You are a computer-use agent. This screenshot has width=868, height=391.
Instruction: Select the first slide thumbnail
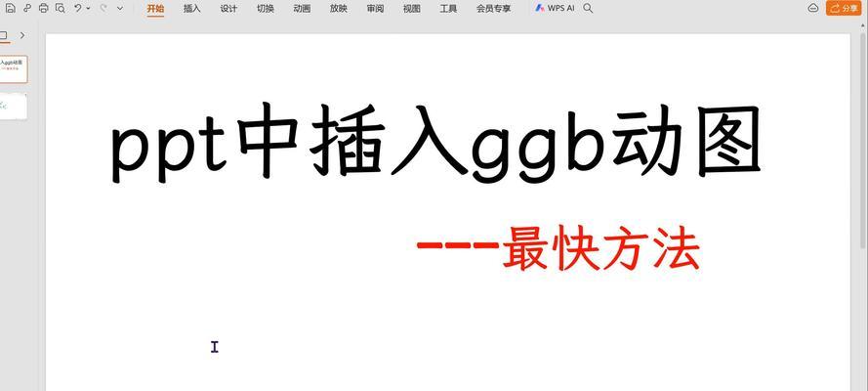pos(14,68)
